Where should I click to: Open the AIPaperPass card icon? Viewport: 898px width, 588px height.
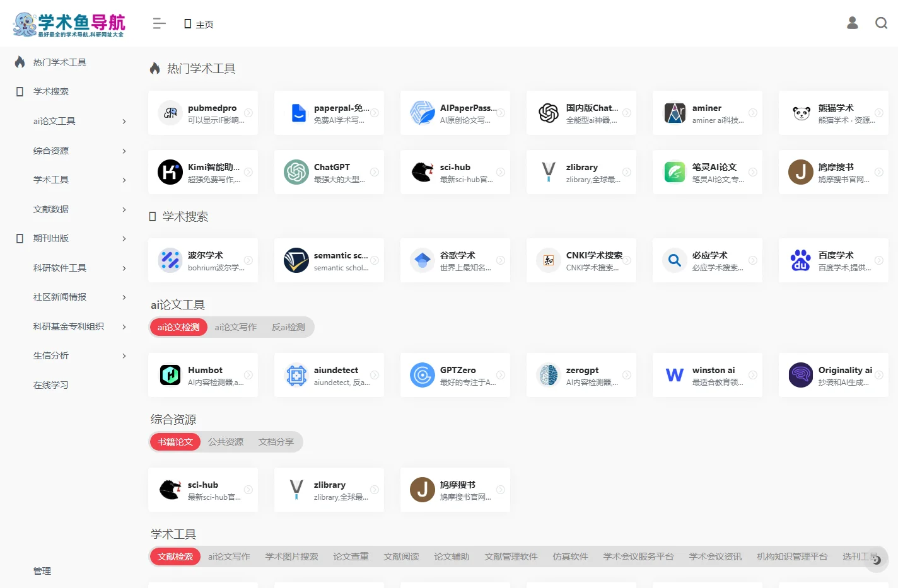click(x=423, y=113)
